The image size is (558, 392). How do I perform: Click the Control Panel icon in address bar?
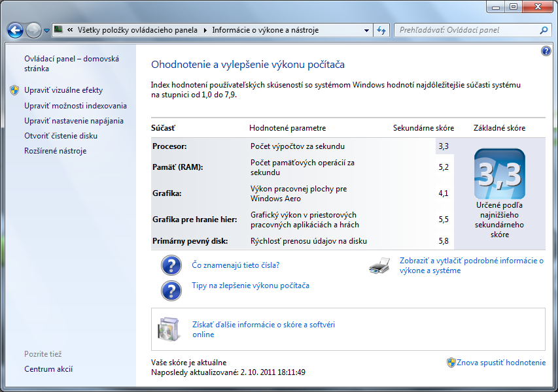[x=59, y=30]
